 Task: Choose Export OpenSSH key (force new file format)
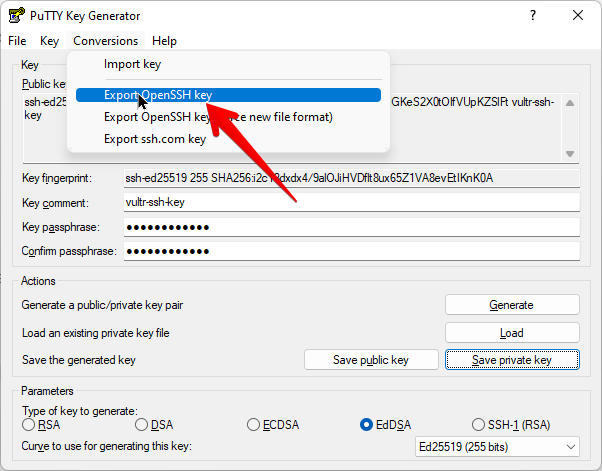(x=228, y=117)
